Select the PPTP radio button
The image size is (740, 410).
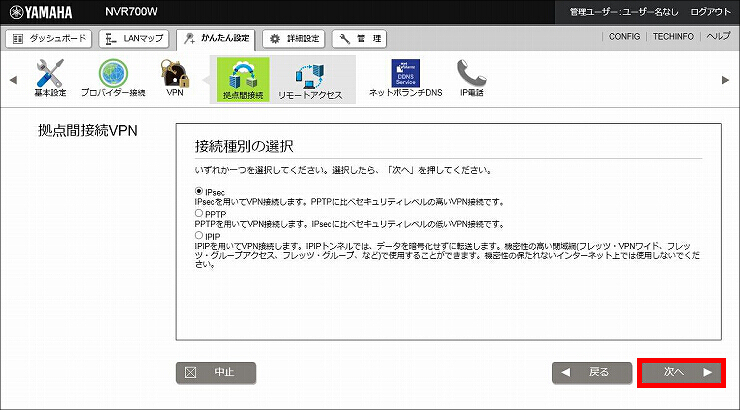[199, 213]
